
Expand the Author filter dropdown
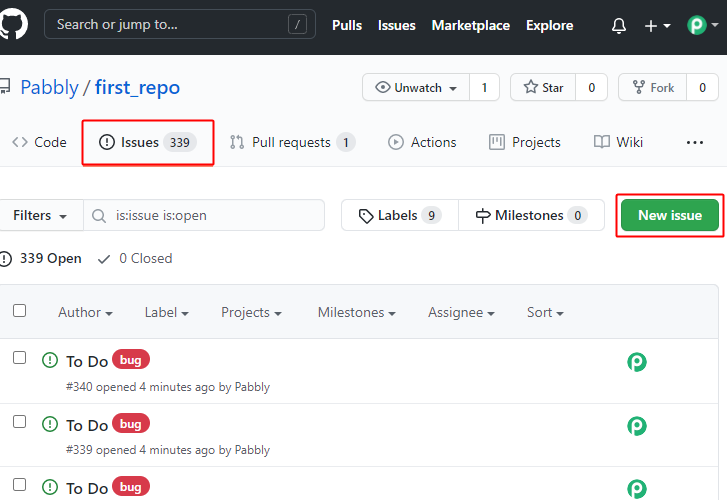click(85, 313)
